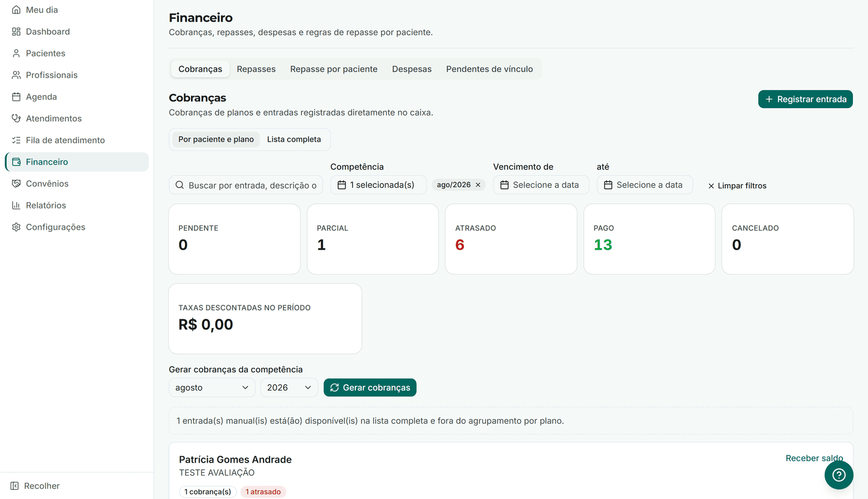Screen dimensions: 868x499
Task: Open the agosto month dropdown
Action: click(x=212, y=388)
